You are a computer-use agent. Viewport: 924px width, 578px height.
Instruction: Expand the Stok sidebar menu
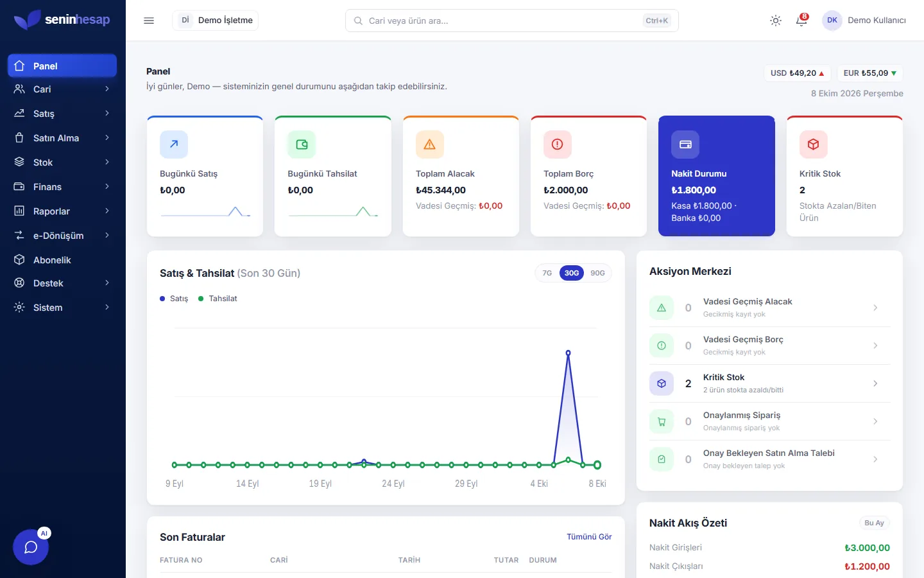62,162
